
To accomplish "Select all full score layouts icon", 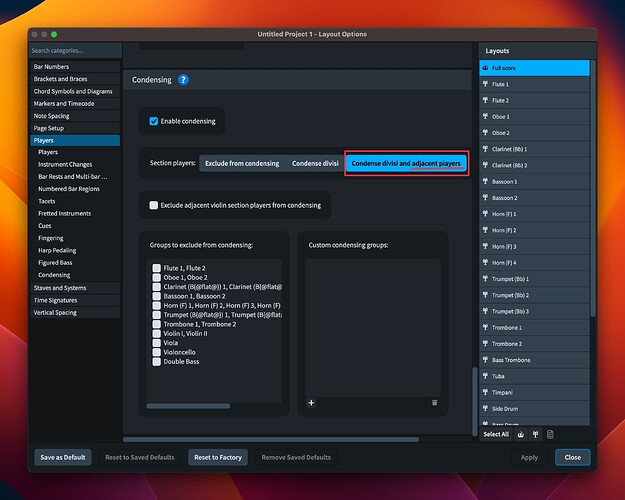I will click(x=521, y=434).
